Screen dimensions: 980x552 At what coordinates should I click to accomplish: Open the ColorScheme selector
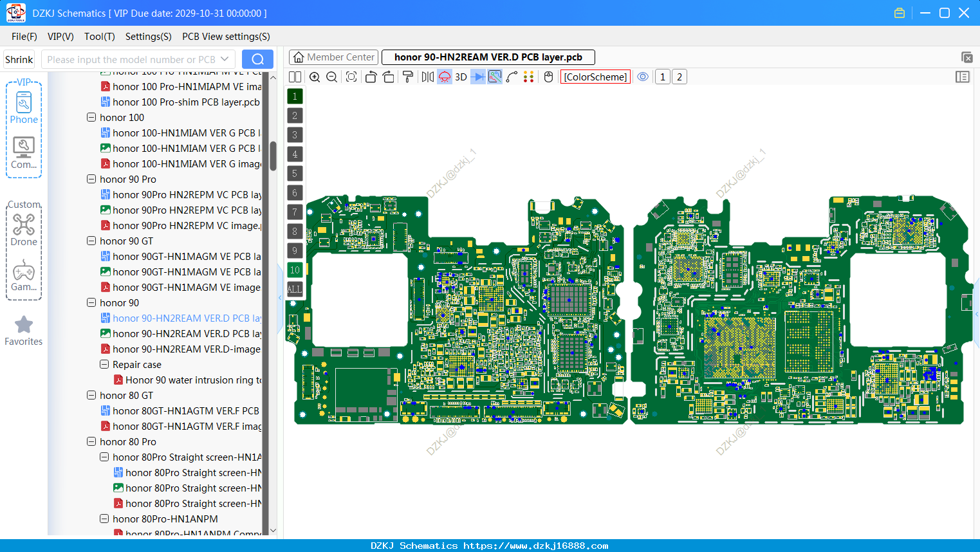tap(595, 77)
